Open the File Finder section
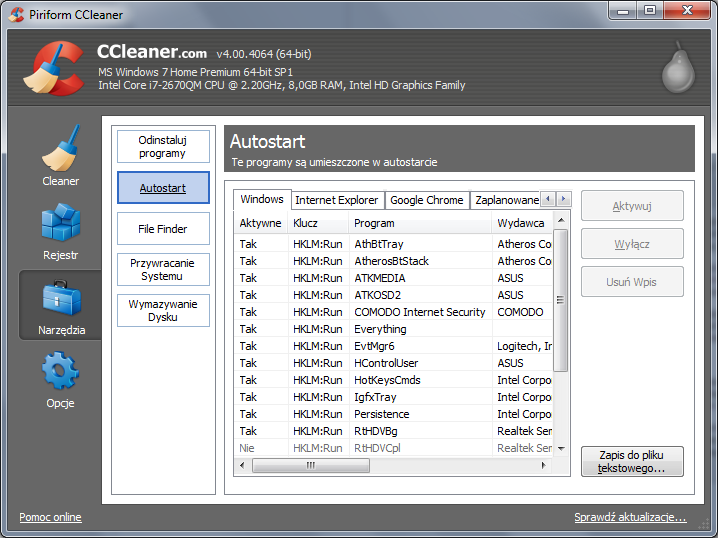The image size is (718, 538). tap(163, 228)
